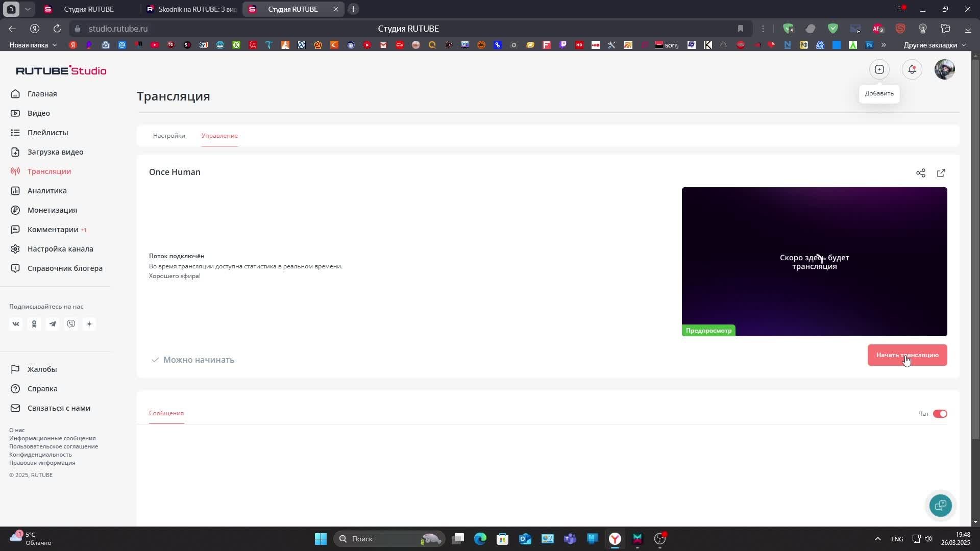Screen dimensions: 980x551
Task: Open stream in new window icon
Action: pyautogui.click(x=941, y=173)
